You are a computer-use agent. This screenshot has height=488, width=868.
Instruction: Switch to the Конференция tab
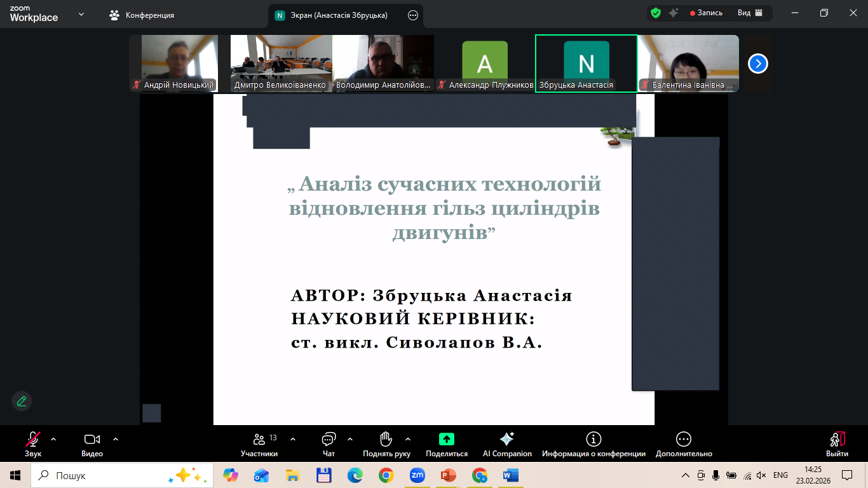point(142,15)
